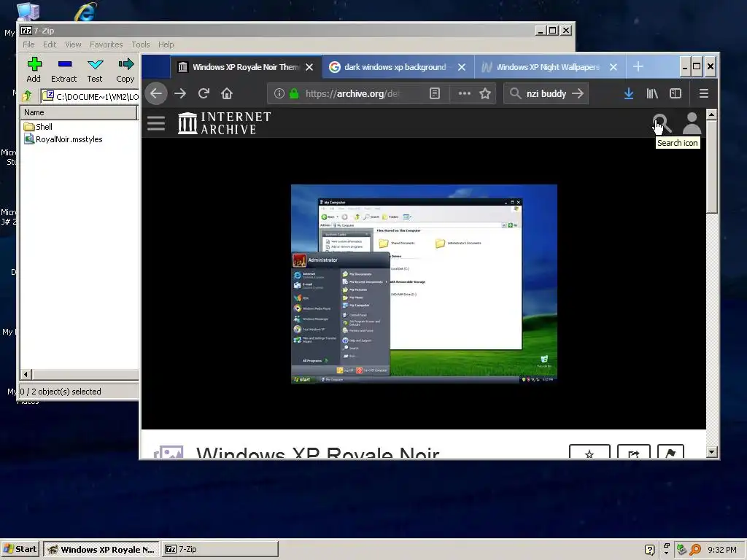The width and height of the screenshot is (747, 560).
Task: Click the Name column header in 7-Zip
Action: 79,112
